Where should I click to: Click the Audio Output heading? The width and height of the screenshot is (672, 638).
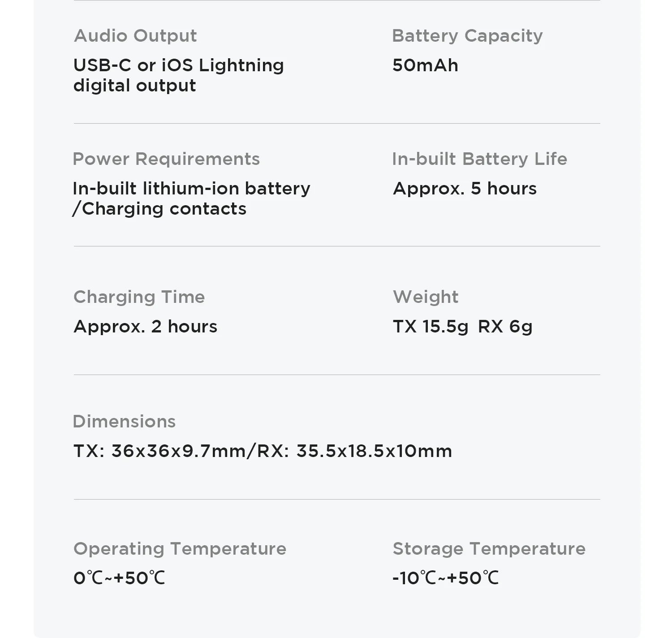point(135,36)
